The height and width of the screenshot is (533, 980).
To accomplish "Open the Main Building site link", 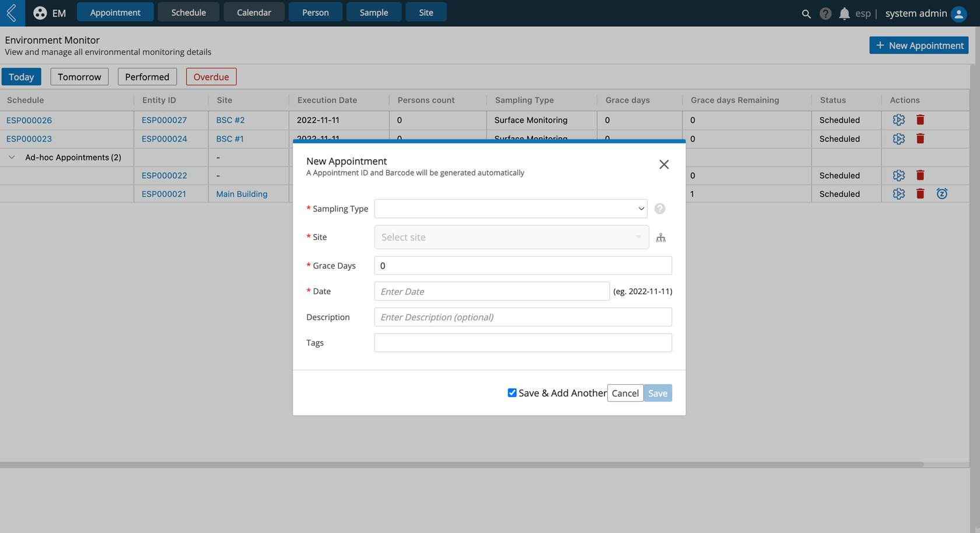I will pyautogui.click(x=242, y=193).
